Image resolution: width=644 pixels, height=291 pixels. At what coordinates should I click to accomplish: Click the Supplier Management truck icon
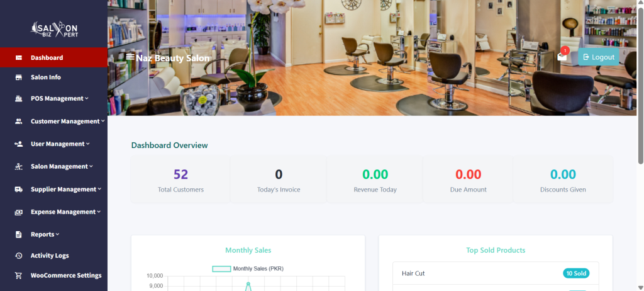(18, 190)
